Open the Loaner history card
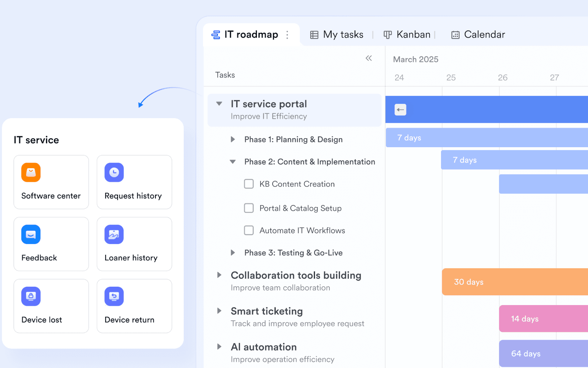 [135, 244]
